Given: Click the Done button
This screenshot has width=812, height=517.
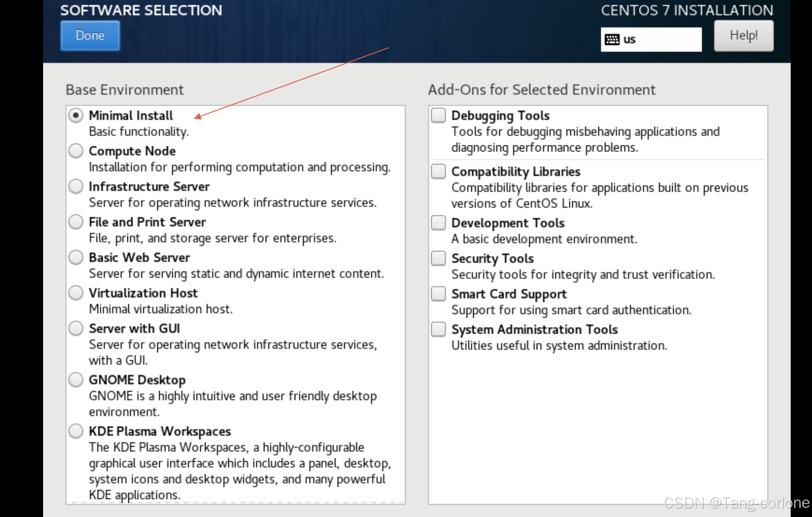Looking at the screenshot, I should [x=90, y=36].
